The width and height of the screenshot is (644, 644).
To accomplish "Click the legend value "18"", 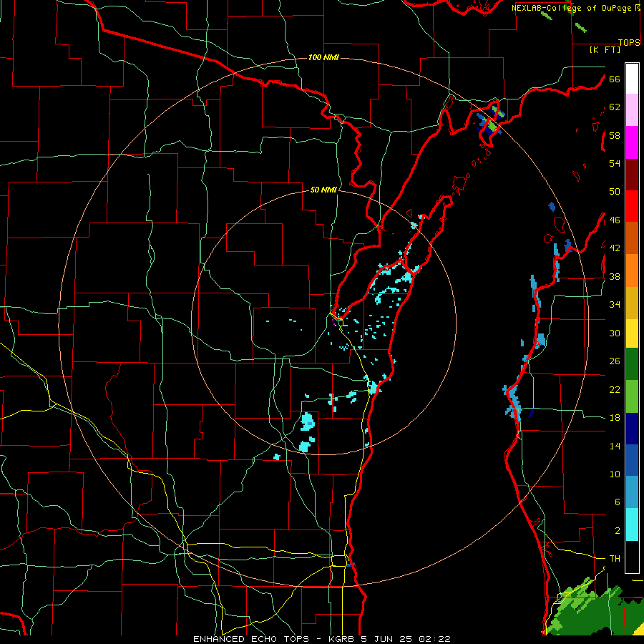I will (615, 418).
